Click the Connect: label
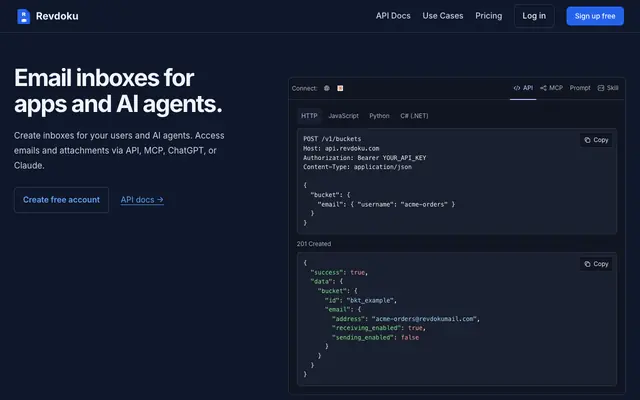The height and width of the screenshot is (400, 640). point(304,88)
